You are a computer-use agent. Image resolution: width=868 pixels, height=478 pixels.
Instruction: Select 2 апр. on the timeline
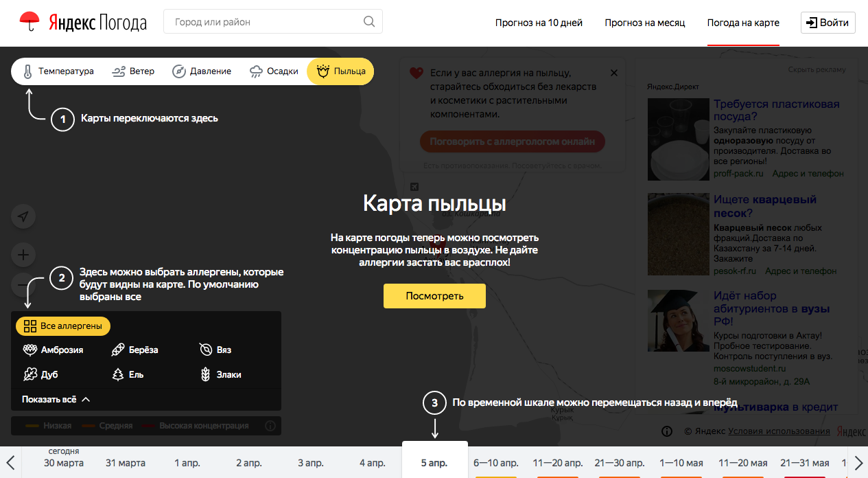click(249, 462)
